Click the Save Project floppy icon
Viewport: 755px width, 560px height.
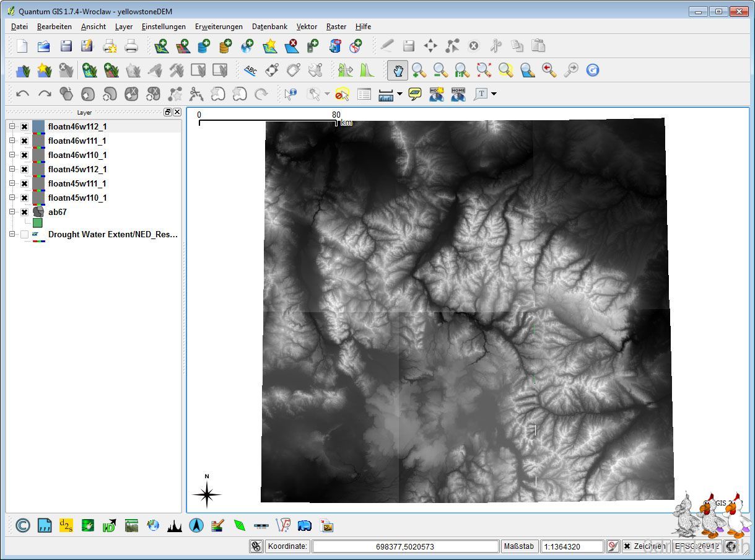(x=66, y=46)
